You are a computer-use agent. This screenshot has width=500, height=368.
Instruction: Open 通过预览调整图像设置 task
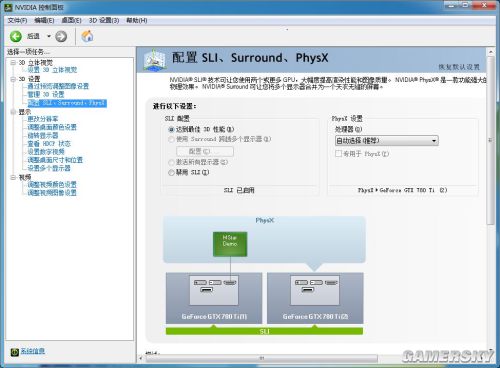click(58, 86)
